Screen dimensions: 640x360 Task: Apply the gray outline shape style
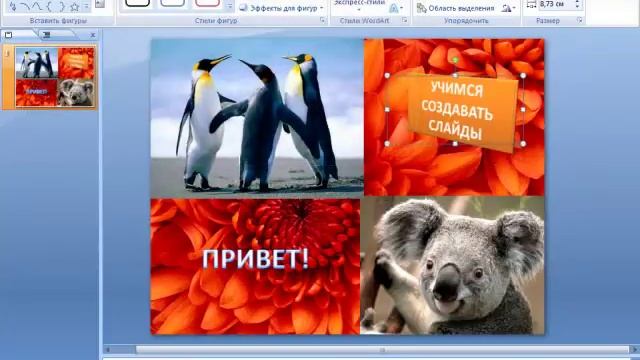[173, 3]
